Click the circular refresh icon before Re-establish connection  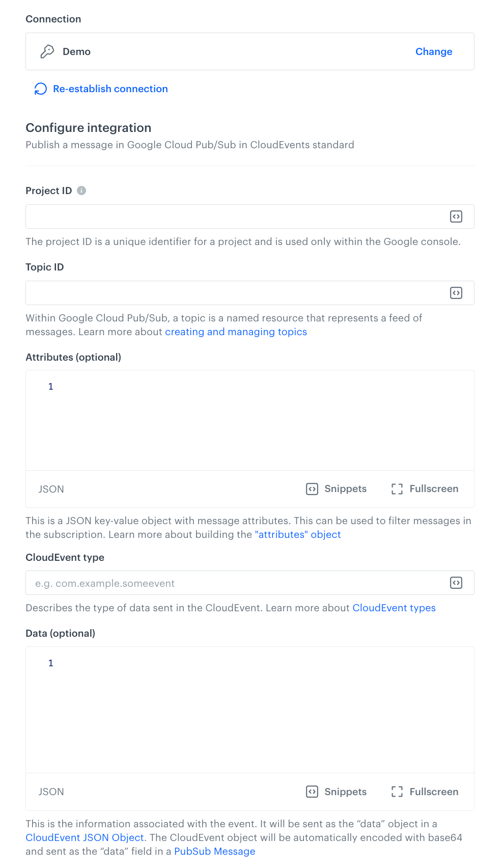click(40, 88)
